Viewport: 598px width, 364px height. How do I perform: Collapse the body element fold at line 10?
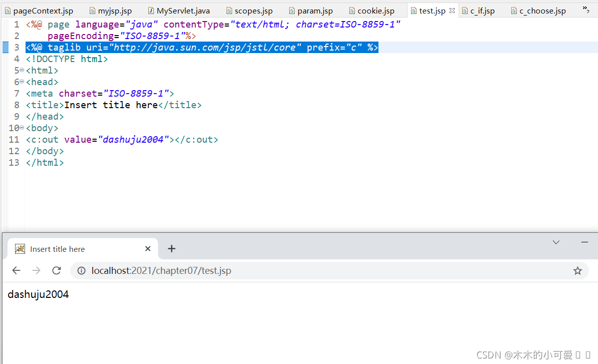22,128
